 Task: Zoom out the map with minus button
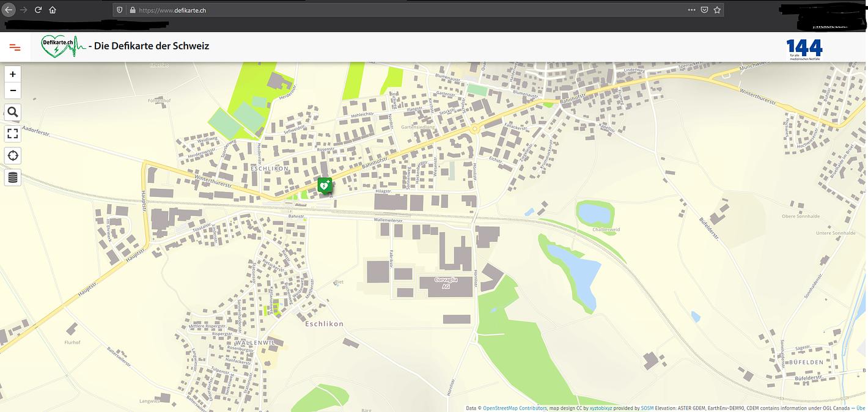[x=13, y=91]
